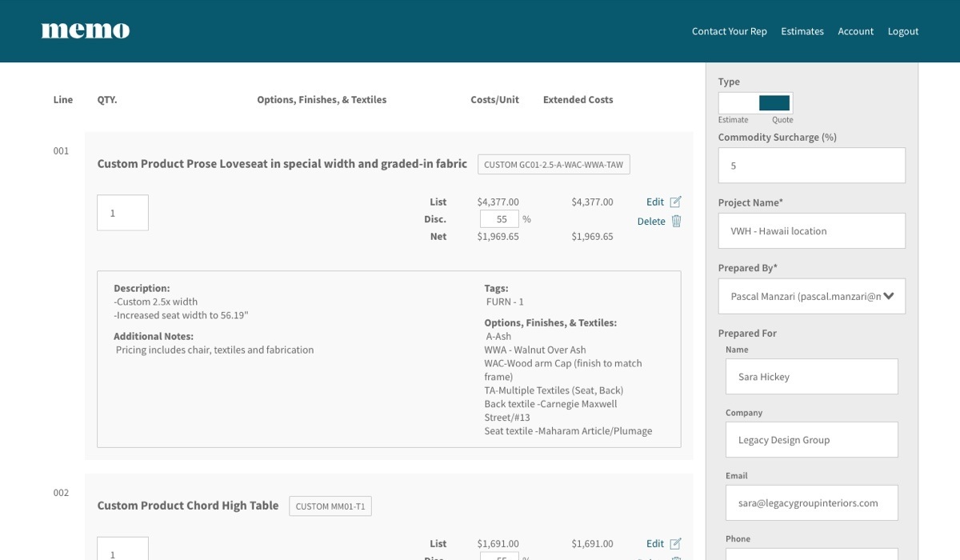960x560 pixels.
Task: Open Contact Your Rep menu item
Action: coord(729,31)
